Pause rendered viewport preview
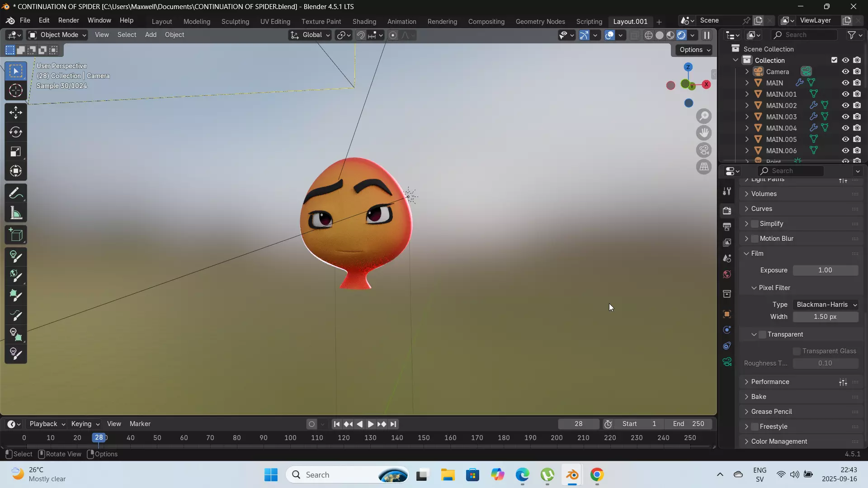Screen dimensions: 868x488 click(x=707, y=35)
